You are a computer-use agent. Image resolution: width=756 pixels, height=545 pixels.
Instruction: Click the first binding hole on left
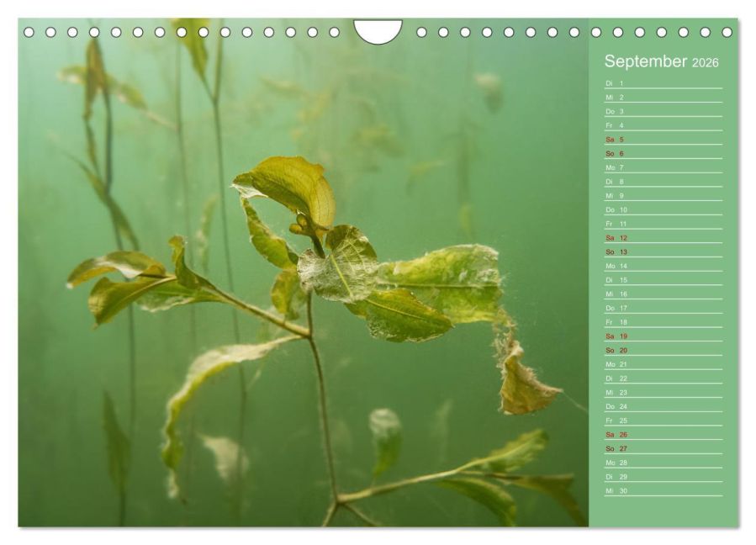tap(29, 32)
